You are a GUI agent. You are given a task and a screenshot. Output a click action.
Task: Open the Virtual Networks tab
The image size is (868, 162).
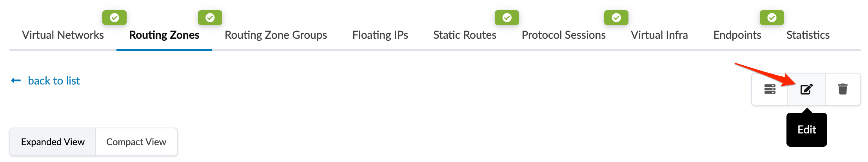pos(63,35)
